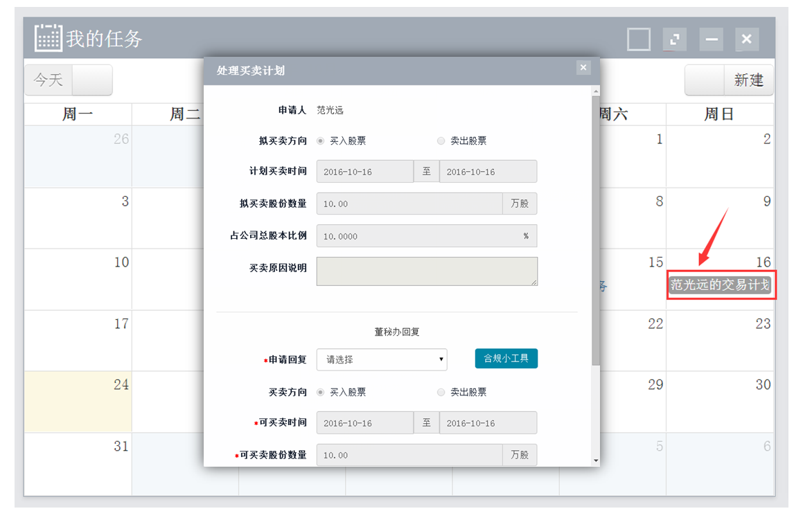Click applicant name 范光远 in dialog
812x520 pixels.
(330, 110)
